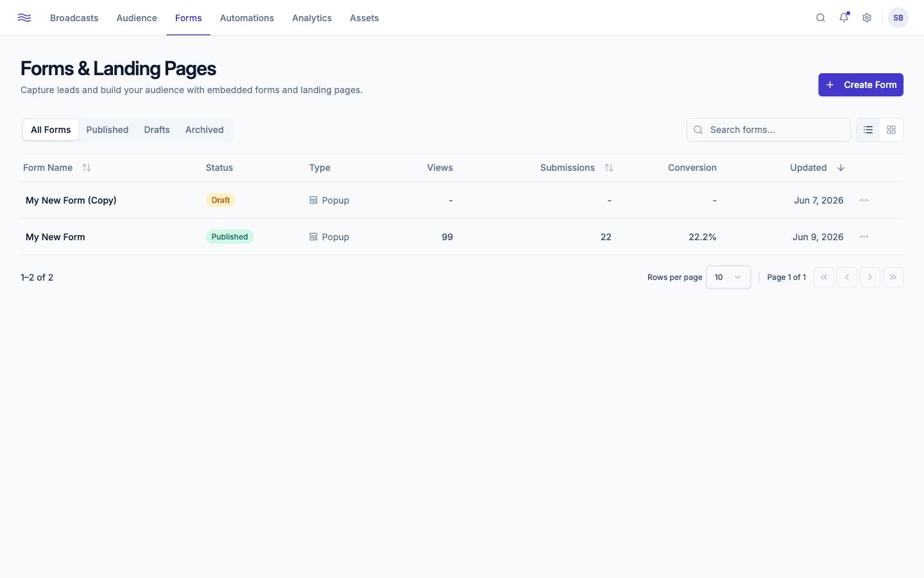Focus the Search forms input

(769, 130)
